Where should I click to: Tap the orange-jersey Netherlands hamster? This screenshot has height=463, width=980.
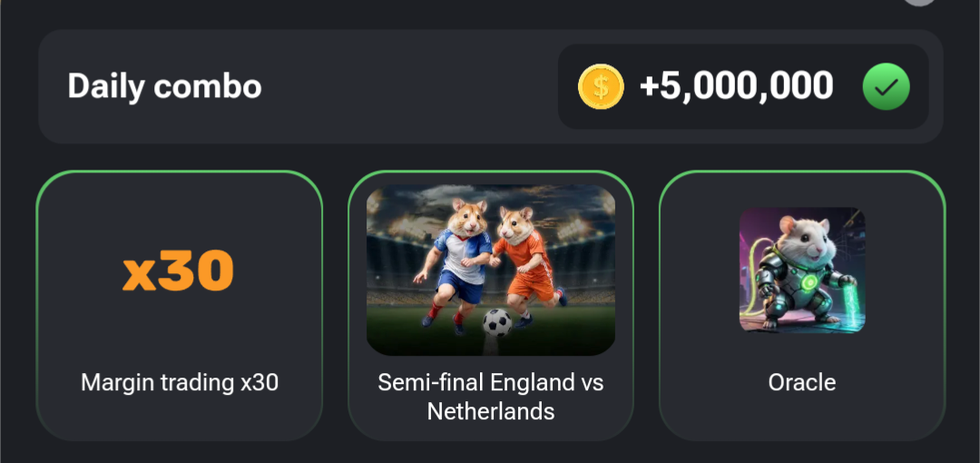click(522, 259)
